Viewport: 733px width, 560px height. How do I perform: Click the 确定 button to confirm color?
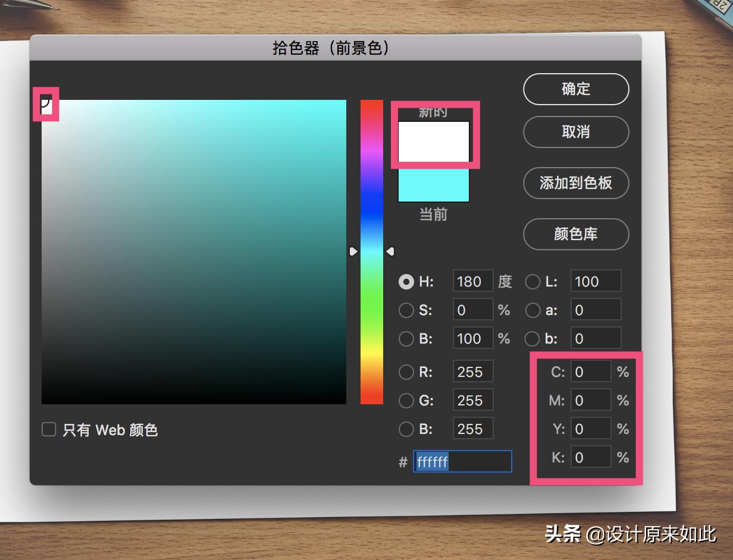(x=575, y=89)
